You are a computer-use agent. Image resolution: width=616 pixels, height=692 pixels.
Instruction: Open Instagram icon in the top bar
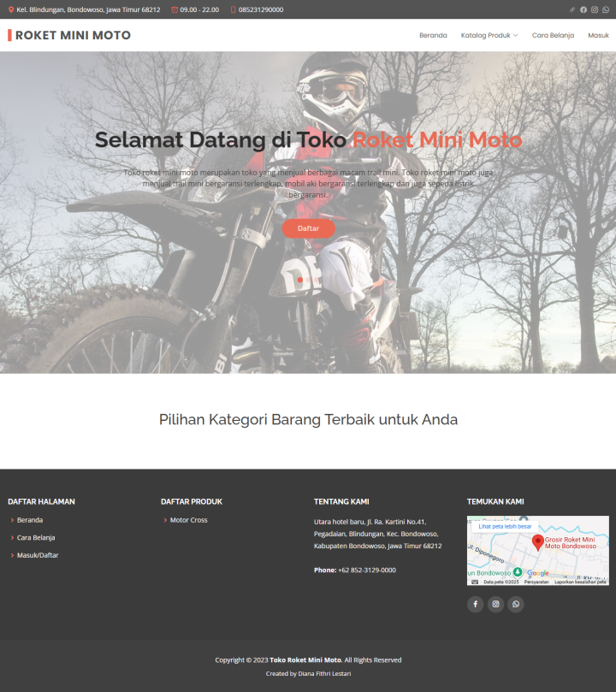595,9
